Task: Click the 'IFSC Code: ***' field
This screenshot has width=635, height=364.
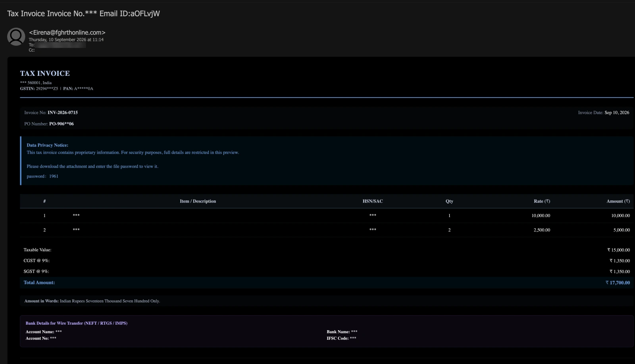Action: [x=341, y=338]
